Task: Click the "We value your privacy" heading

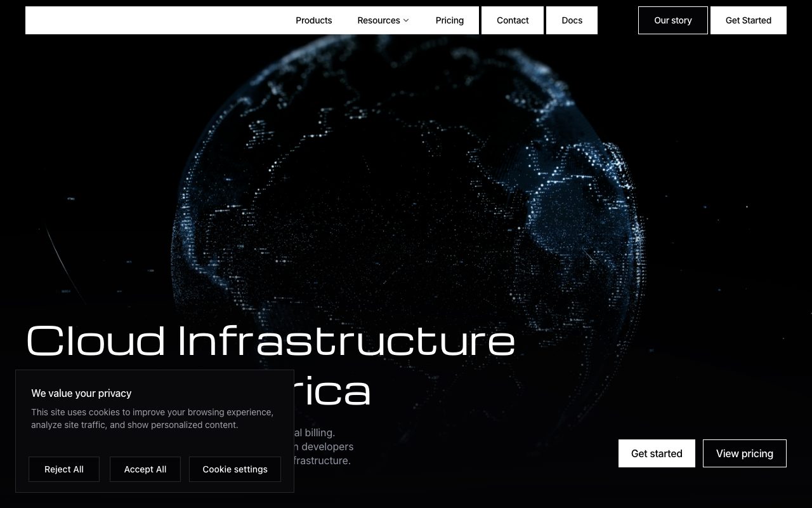Action: (81, 393)
